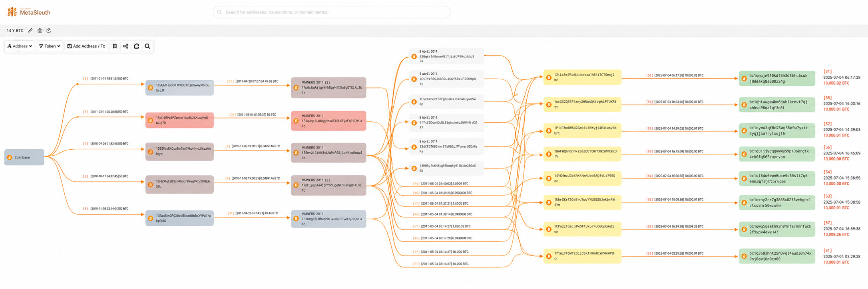Share the graph using the export icon
Viewport: 868px width, 289px height.
tap(49, 30)
